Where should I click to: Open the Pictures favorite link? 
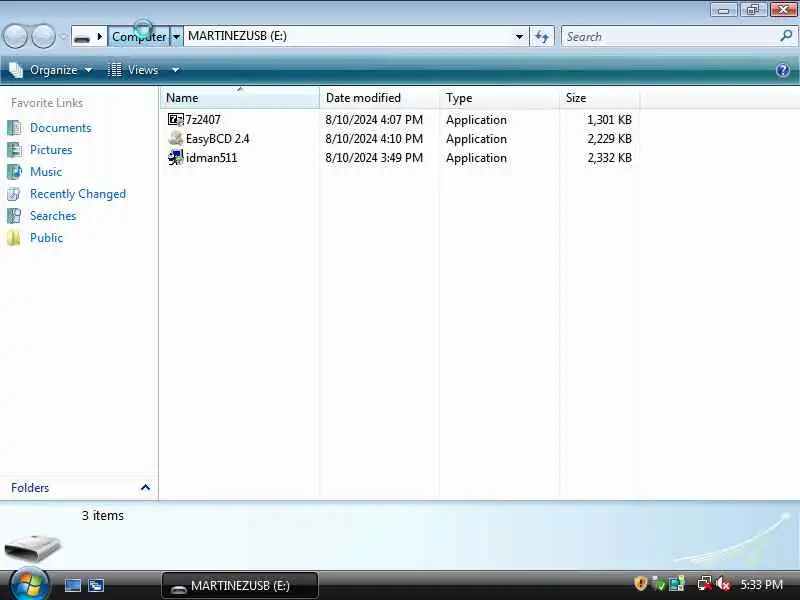tap(51, 149)
